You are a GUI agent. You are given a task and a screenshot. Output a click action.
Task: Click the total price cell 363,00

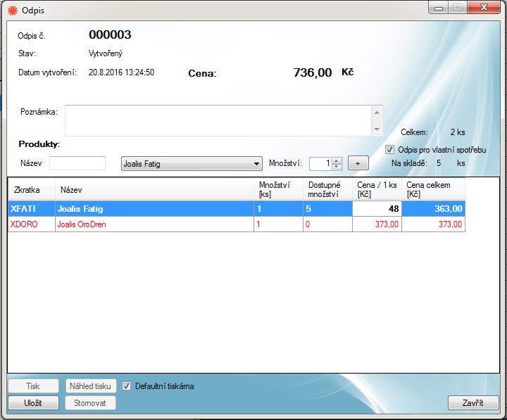click(433, 209)
